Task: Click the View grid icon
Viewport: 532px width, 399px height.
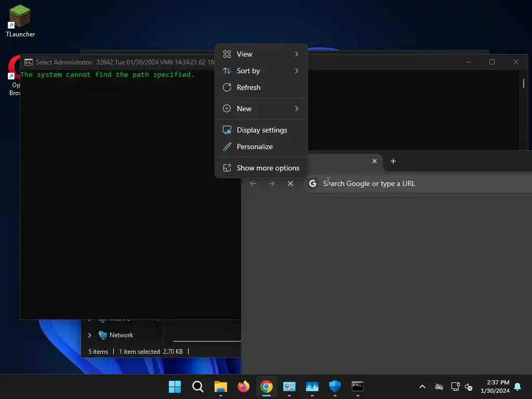Action: [x=227, y=54]
